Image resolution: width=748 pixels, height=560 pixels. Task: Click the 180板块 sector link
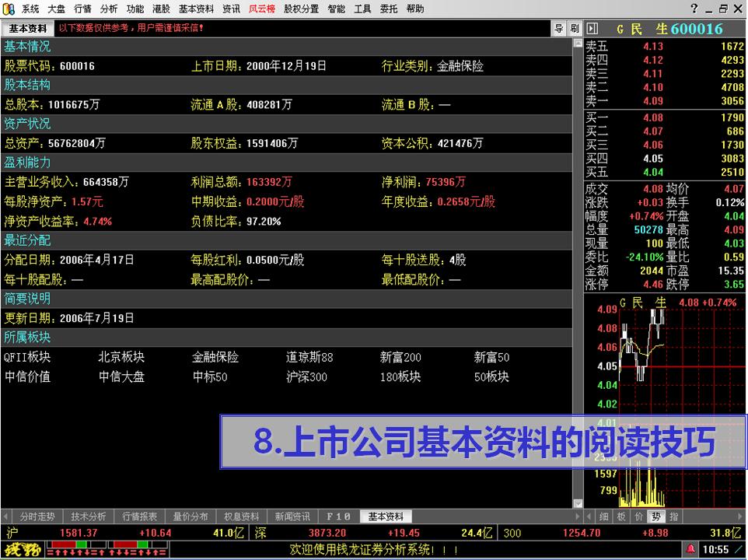(400, 376)
